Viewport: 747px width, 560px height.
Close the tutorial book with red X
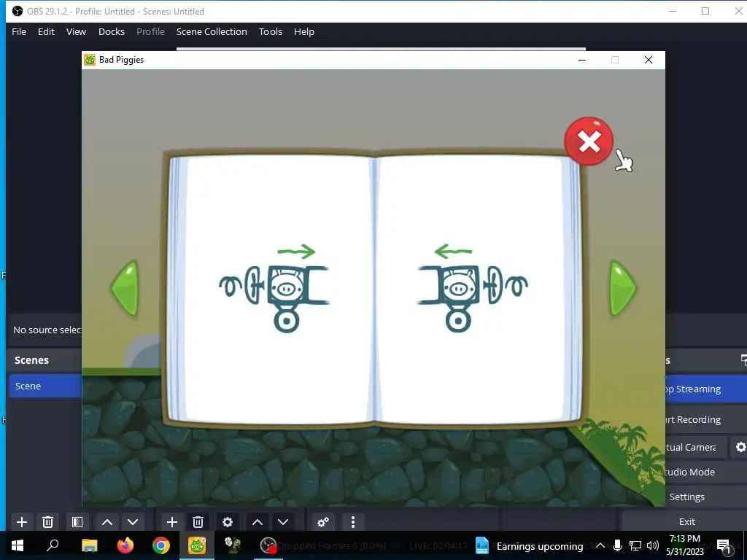click(x=589, y=141)
